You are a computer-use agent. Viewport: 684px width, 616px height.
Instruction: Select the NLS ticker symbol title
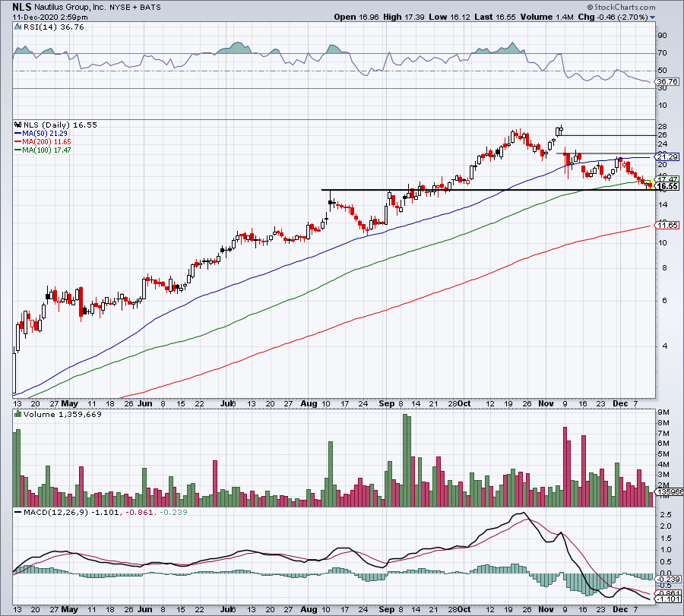click(22, 7)
